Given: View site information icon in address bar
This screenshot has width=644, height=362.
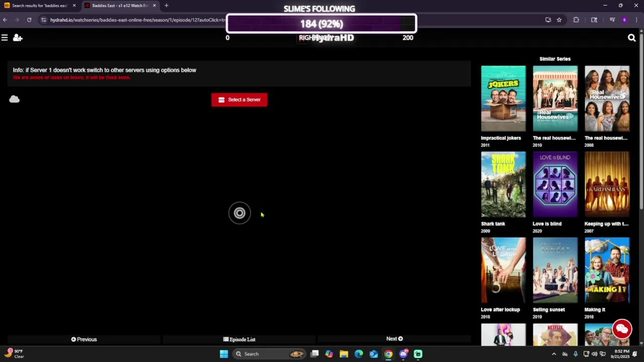Looking at the screenshot, I should pyautogui.click(x=44, y=20).
